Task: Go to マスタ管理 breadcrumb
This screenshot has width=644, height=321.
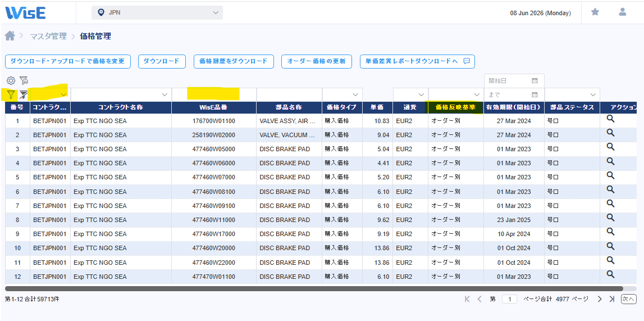Action: [x=48, y=36]
